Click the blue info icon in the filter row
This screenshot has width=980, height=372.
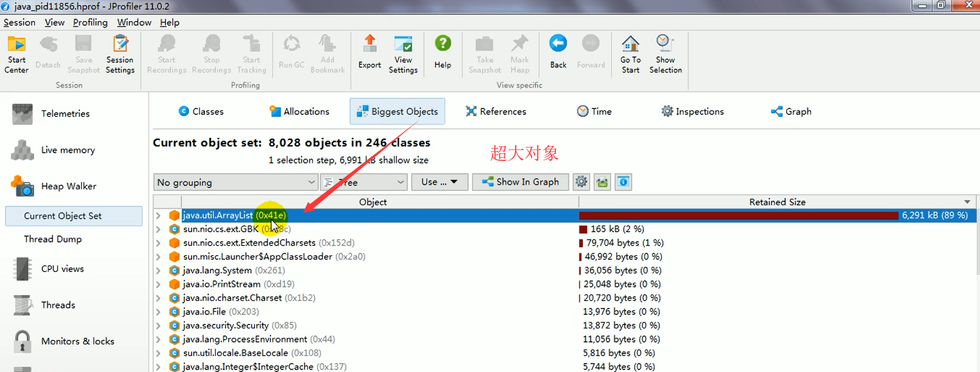[x=623, y=182]
